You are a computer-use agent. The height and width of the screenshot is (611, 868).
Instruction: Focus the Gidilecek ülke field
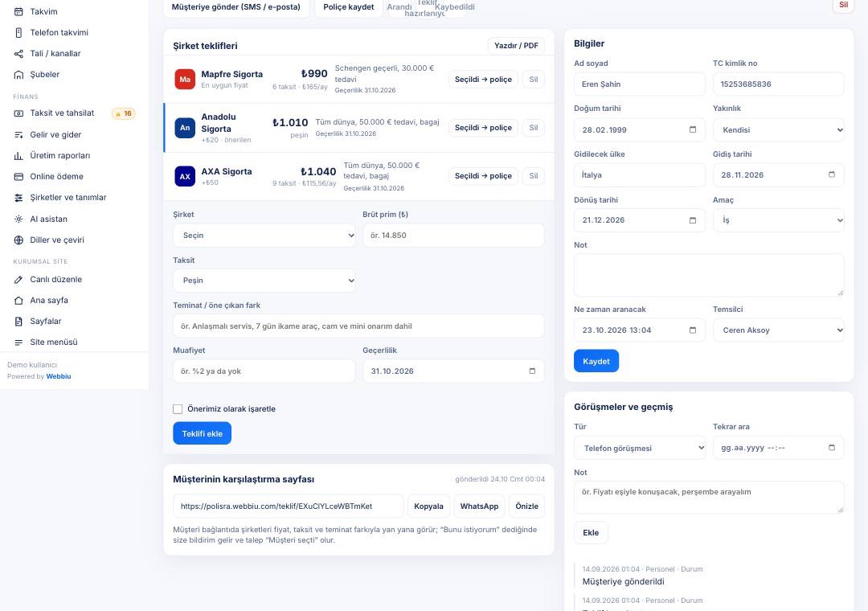(640, 175)
